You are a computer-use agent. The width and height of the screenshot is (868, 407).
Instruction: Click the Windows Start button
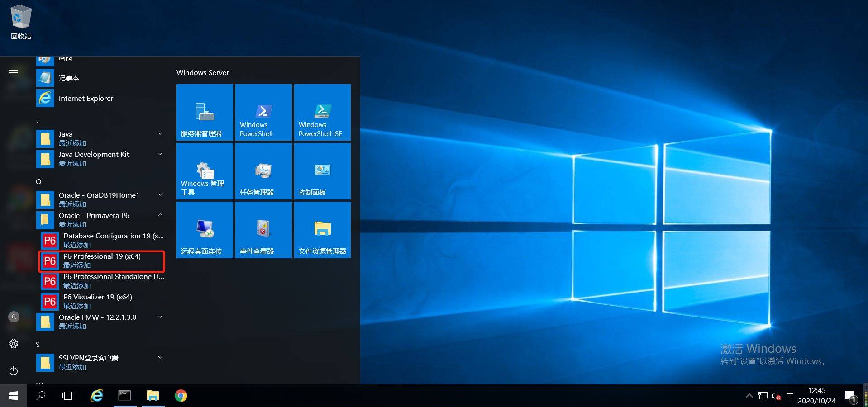14,396
